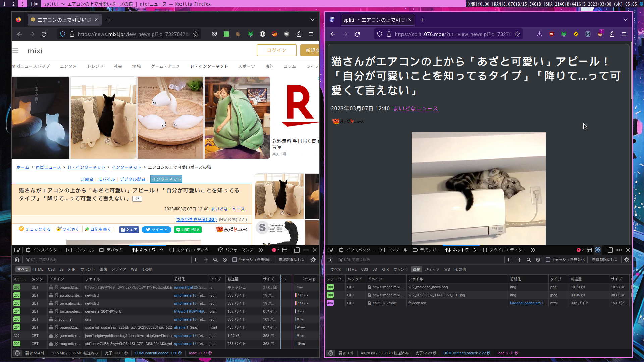Open the mixi hamburger menu icon
Viewport: 644px width, 362px height.
15,51
